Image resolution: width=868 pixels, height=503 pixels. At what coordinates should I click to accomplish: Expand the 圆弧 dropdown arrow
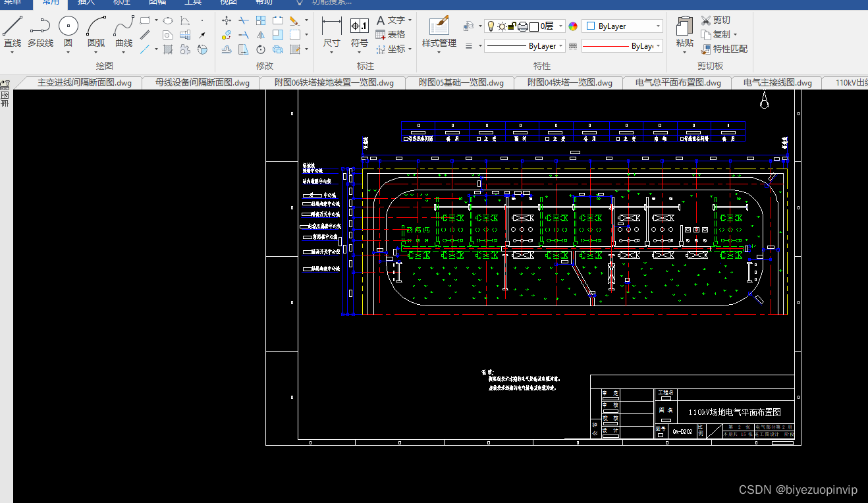[x=96, y=53]
